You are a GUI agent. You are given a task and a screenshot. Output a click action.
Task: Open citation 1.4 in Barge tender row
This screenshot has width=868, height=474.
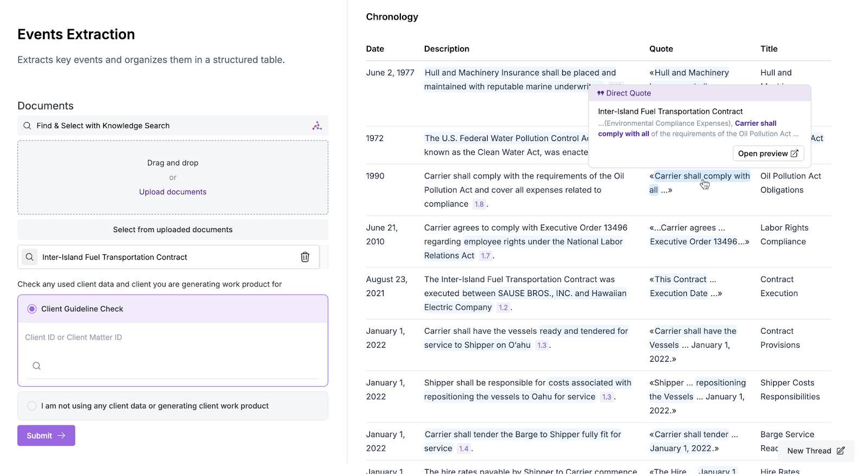coord(464,449)
